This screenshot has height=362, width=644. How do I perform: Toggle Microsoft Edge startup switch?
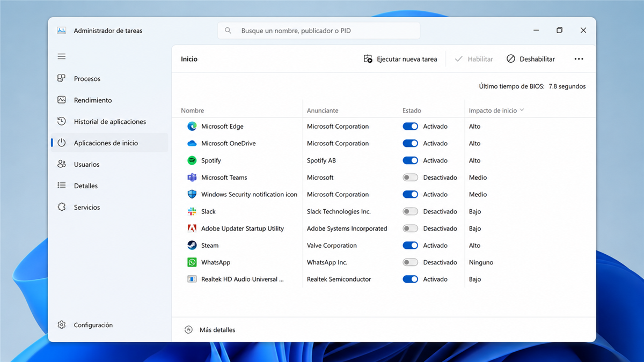click(410, 127)
